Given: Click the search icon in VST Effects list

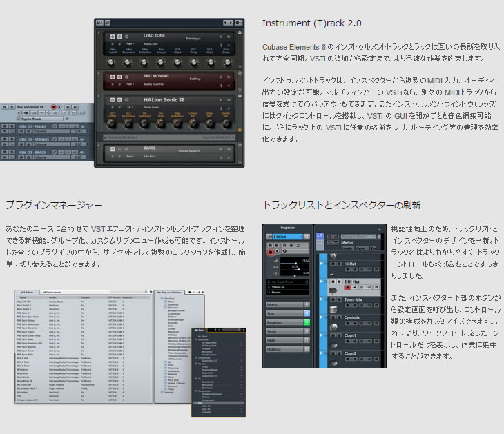Looking at the screenshot, I should pos(146,292).
